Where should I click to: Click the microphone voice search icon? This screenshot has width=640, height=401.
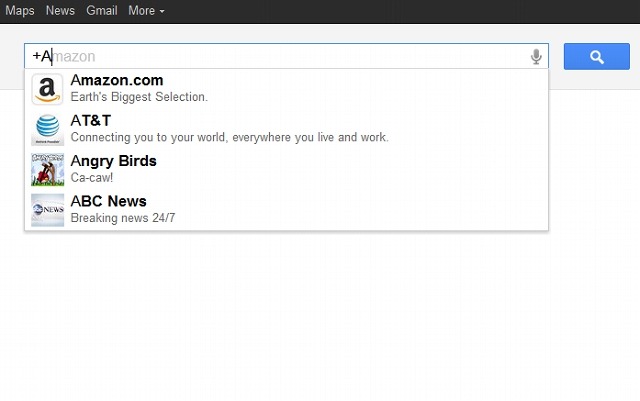tap(536, 56)
